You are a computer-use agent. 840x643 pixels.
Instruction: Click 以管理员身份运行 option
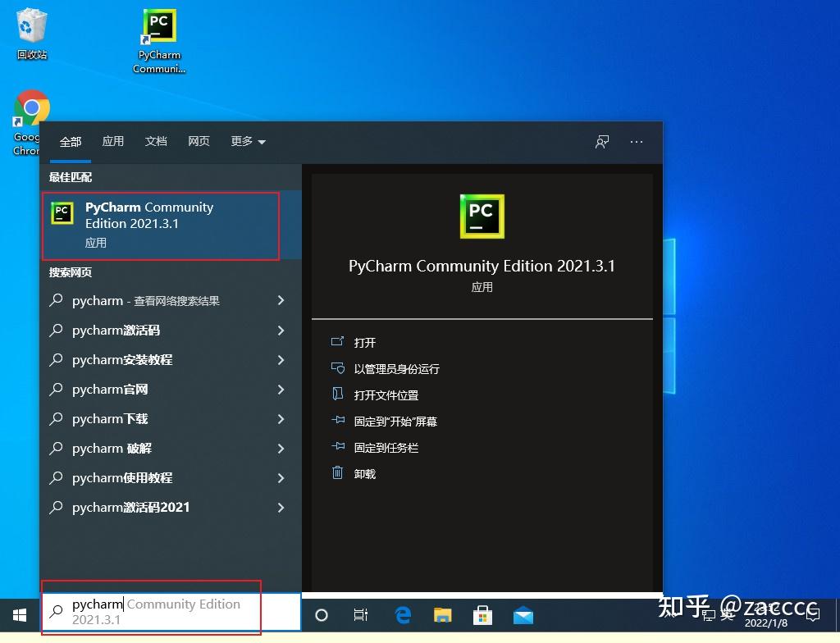(x=396, y=368)
